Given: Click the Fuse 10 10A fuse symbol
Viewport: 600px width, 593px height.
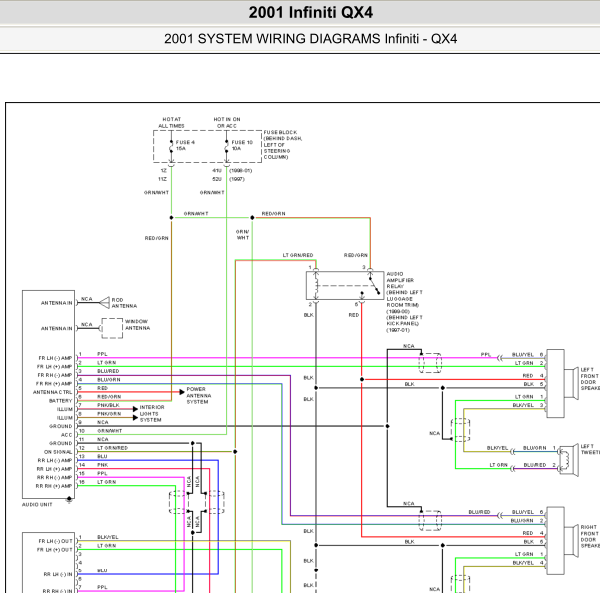Looking at the screenshot, I should [227, 146].
